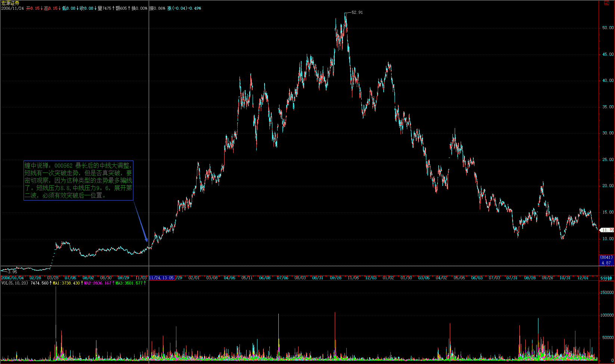
Task: Click the 2006/01/04 date on time axis
Action: pos(12,278)
